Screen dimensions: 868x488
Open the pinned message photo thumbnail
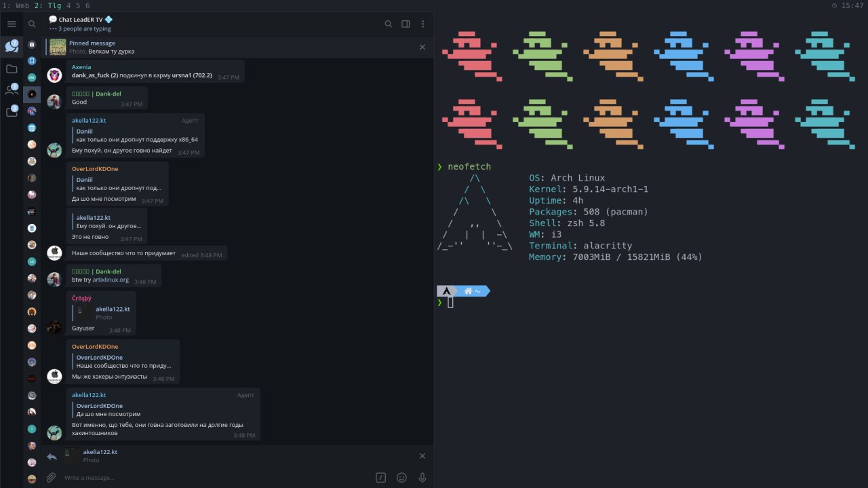tap(58, 47)
